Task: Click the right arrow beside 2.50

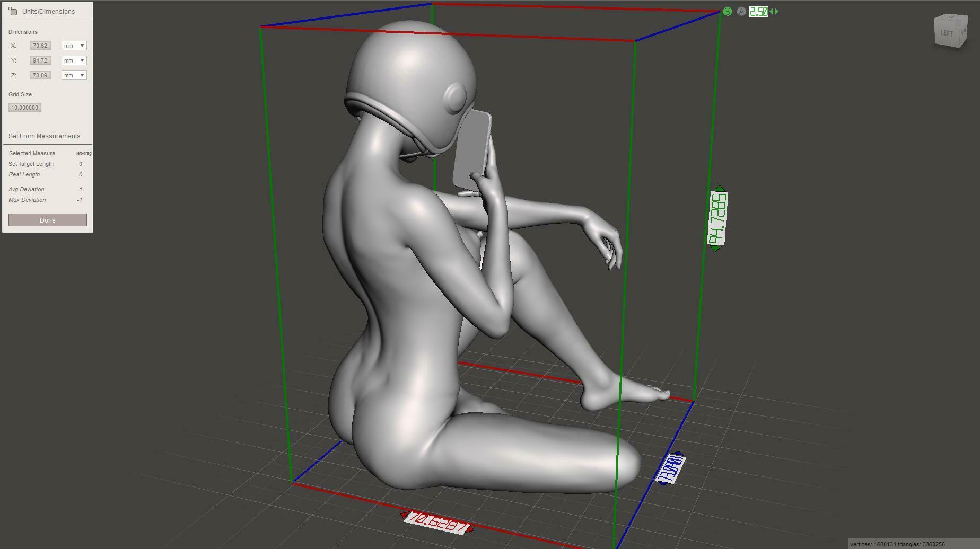Action: tap(777, 11)
